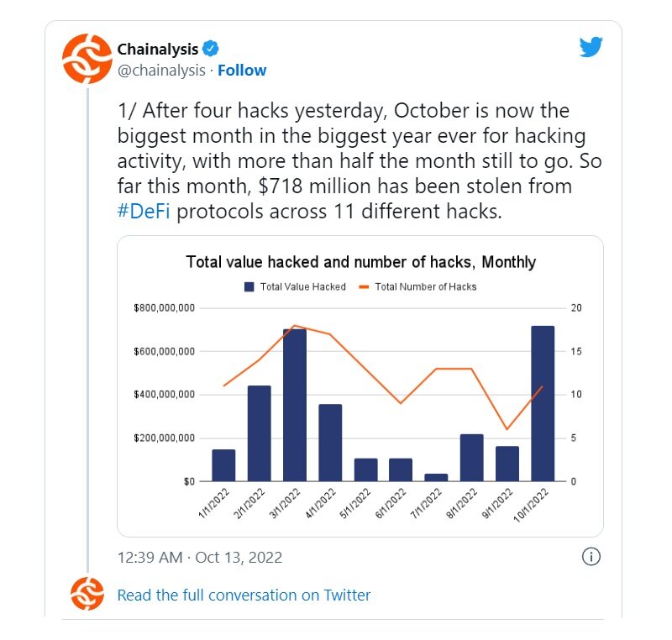Select the 10/1/2022 bar in the chart

pos(543,403)
